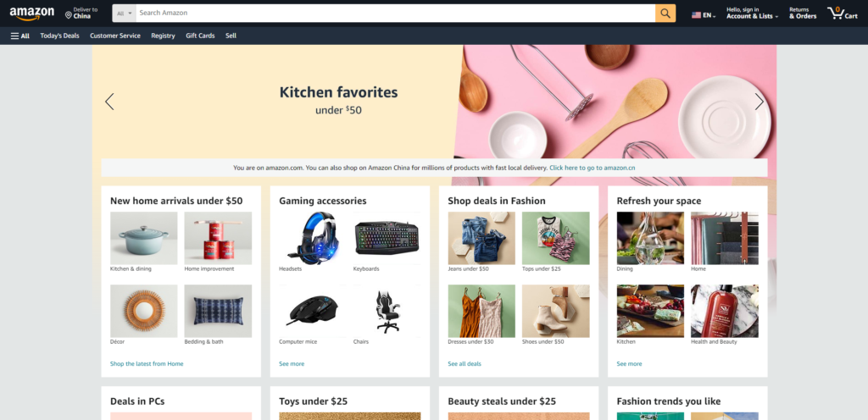Go to previous banner slide arrow
The width and height of the screenshot is (868, 420).
pyautogui.click(x=109, y=102)
